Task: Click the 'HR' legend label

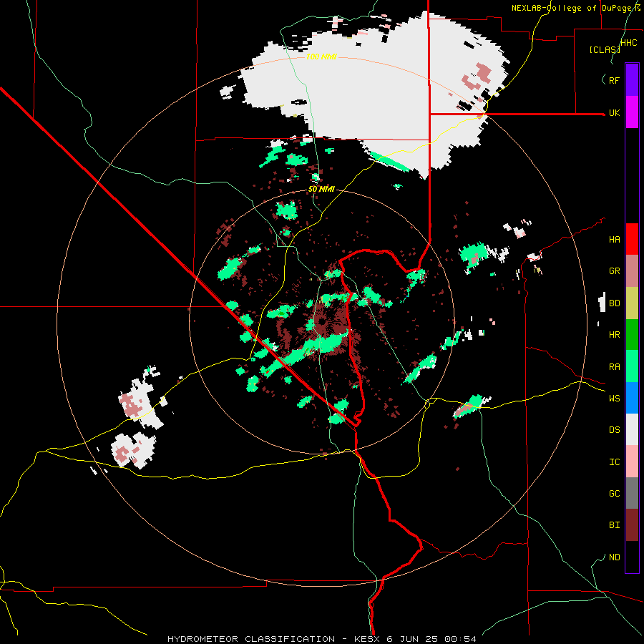Action: (614, 335)
